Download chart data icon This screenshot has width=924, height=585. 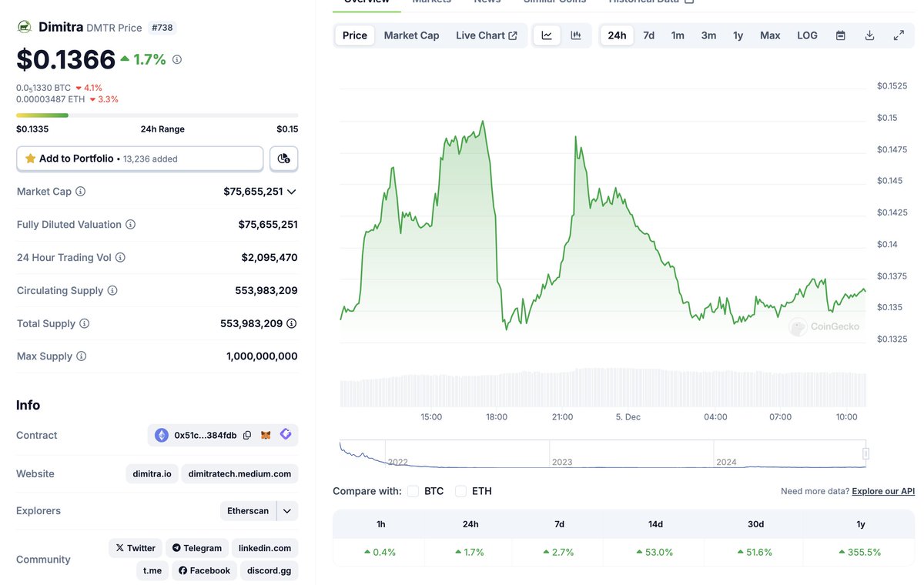point(869,35)
